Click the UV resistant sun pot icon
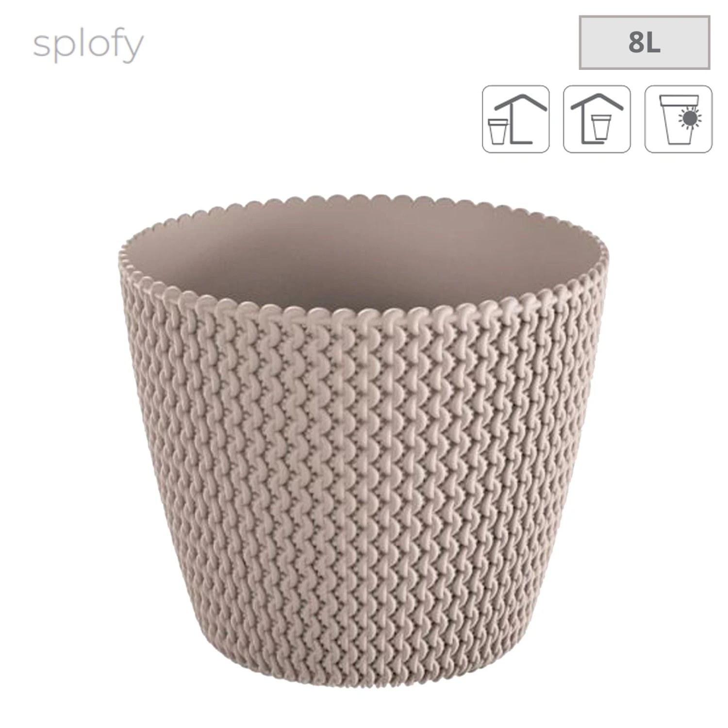The image size is (728, 728). [678, 119]
